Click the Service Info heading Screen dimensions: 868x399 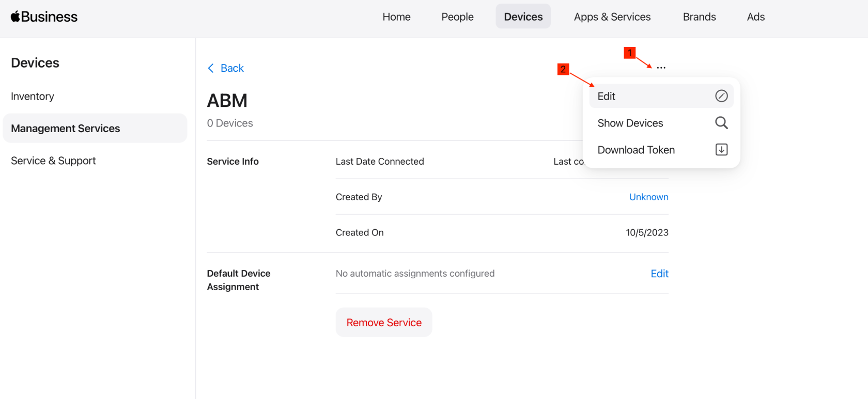[x=233, y=162]
